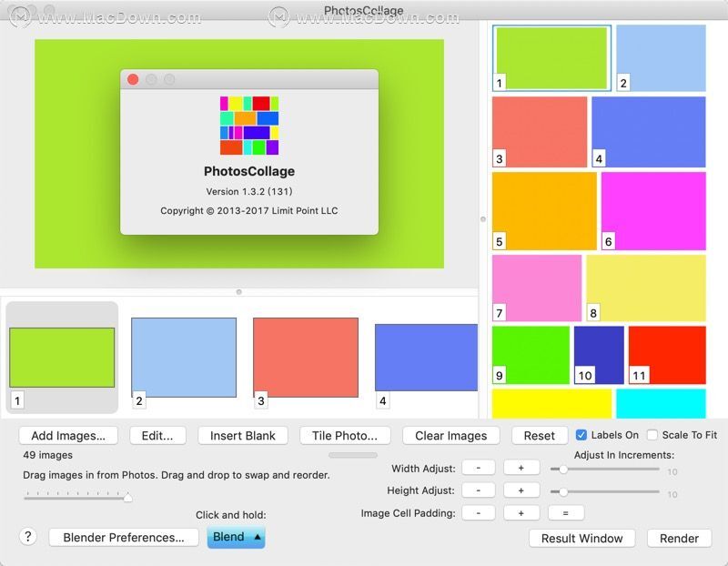
Task: Click magenta cell 6 in collage
Action: (x=653, y=211)
